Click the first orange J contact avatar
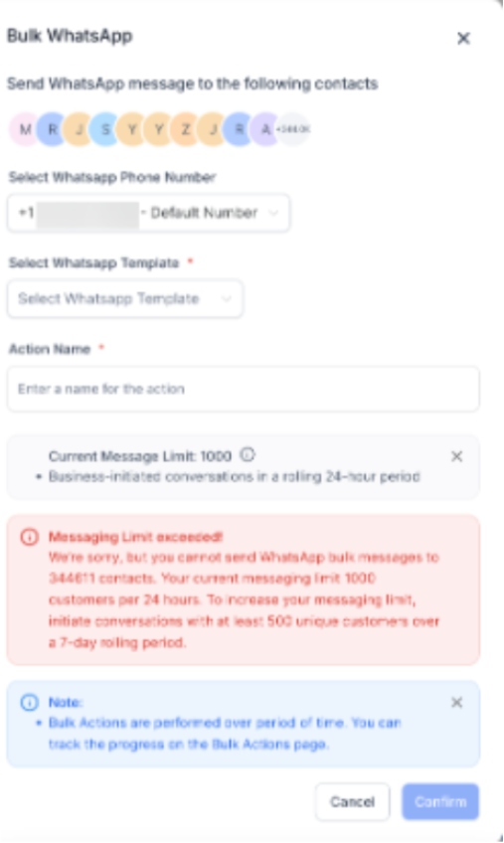The image size is (504, 843). click(x=79, y=129)
